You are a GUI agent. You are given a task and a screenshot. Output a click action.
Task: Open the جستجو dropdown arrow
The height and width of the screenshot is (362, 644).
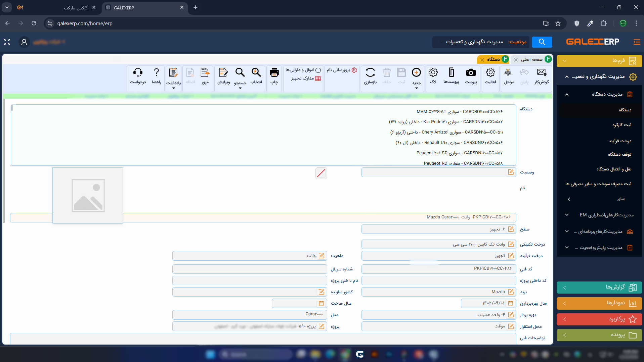click(x=240, y=88)
